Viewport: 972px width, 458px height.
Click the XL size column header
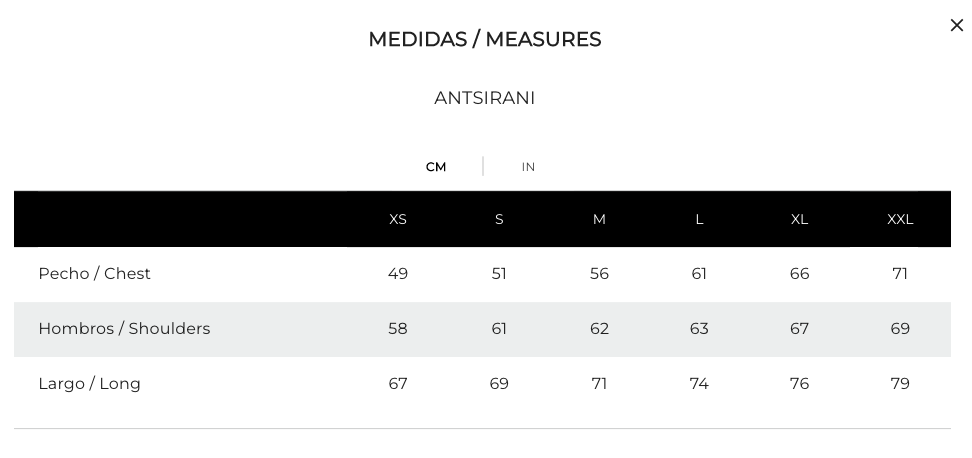point(800,219)
